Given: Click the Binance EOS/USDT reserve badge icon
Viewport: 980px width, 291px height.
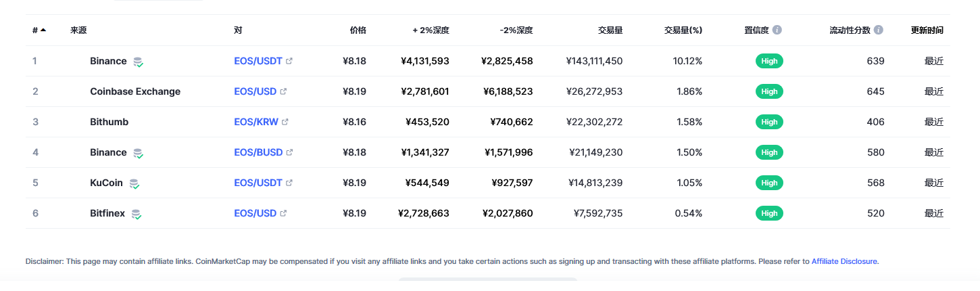Looking at the screenshot, I should point(138,62).
